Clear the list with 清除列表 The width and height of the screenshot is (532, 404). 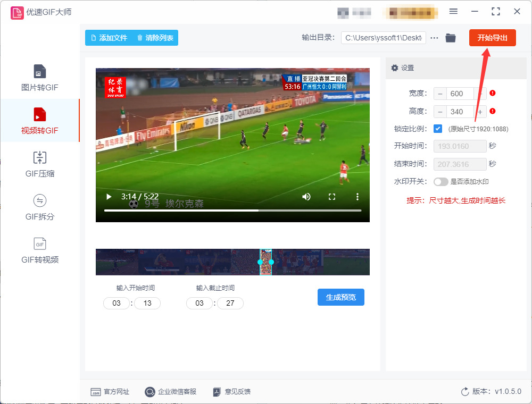pos(155,38)
